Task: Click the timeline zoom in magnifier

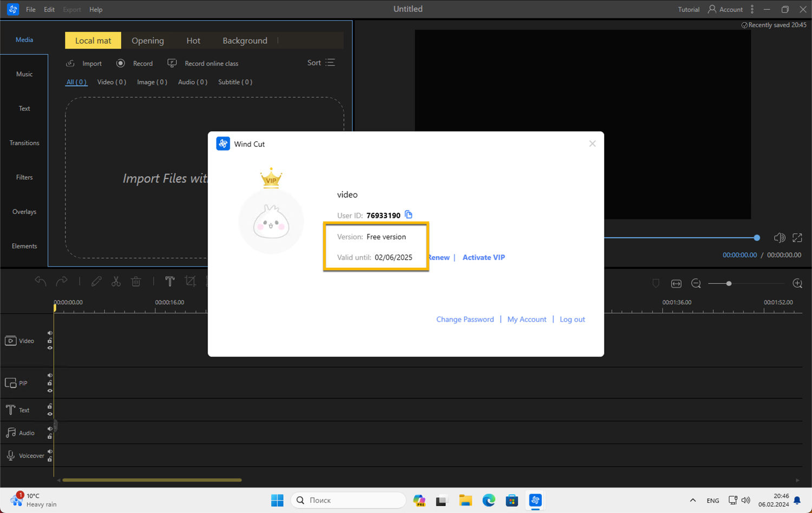Action: 797,283
